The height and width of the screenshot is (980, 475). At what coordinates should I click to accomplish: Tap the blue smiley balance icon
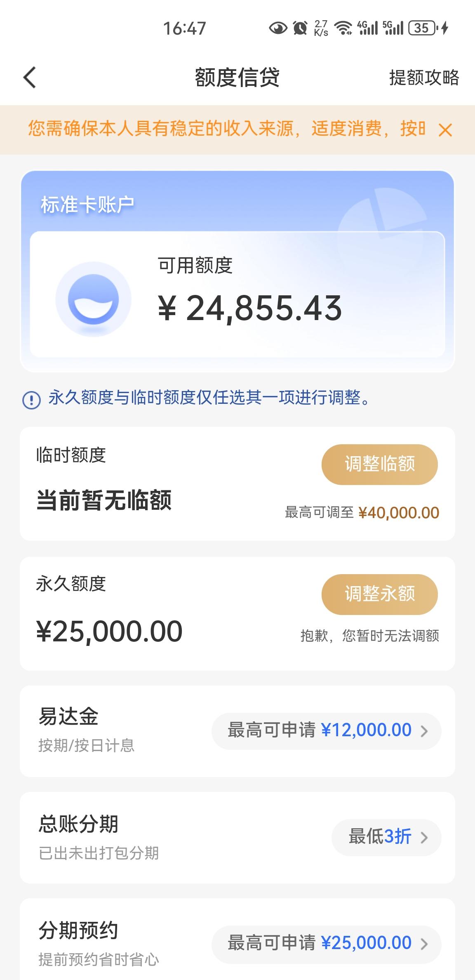point(94,299)
